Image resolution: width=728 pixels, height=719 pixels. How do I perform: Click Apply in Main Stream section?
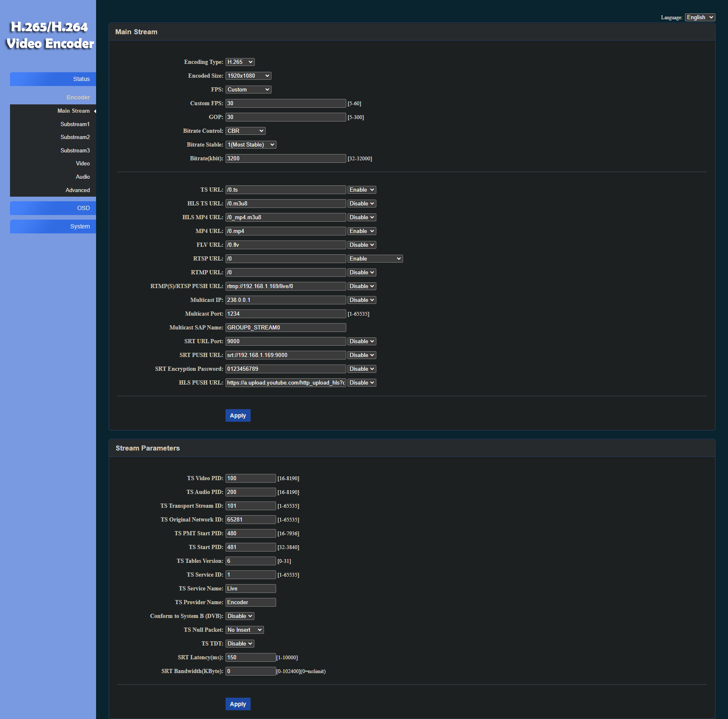(x=238, y=415)
